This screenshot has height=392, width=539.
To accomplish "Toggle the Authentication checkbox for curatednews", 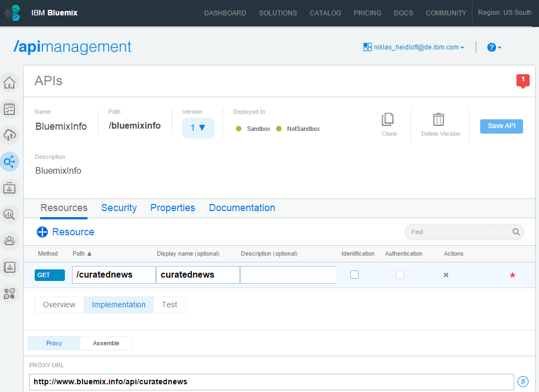I will pyautogui.click(x=400, y=274).
